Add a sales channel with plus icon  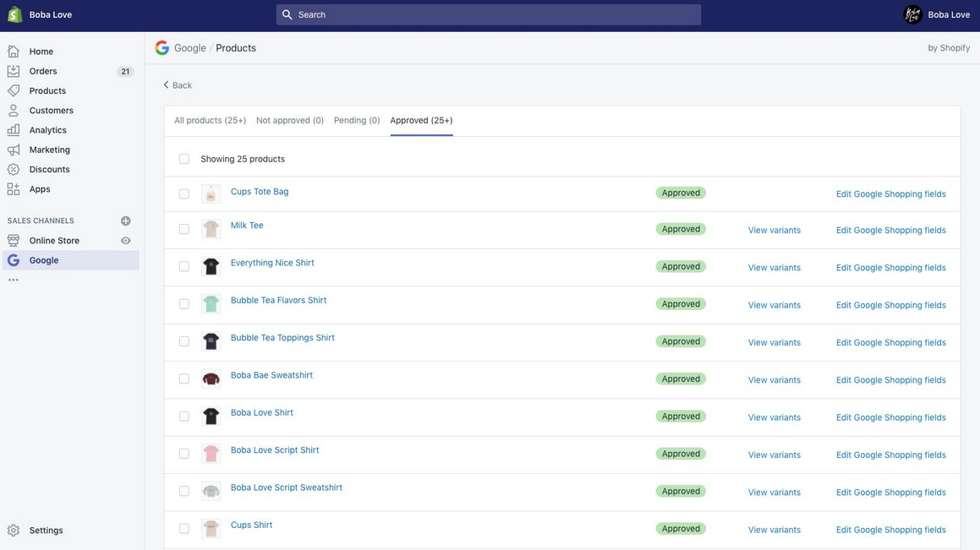(x=126, y=221)
